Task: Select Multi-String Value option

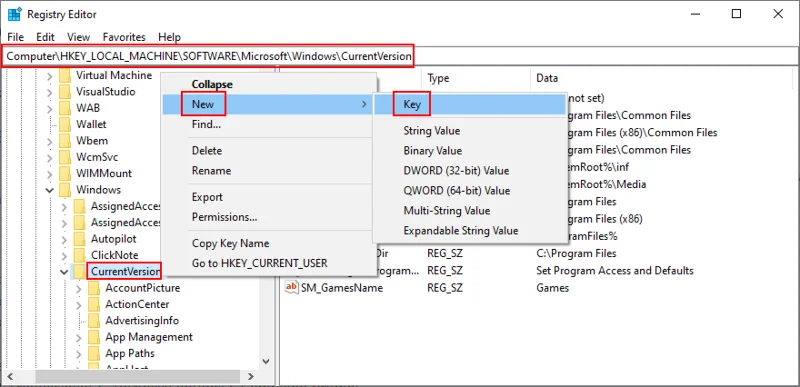Action: 470,210
